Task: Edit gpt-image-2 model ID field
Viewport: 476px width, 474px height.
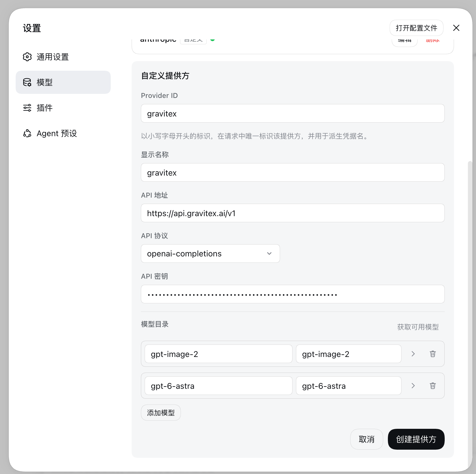Action: (x=219, y=354)
